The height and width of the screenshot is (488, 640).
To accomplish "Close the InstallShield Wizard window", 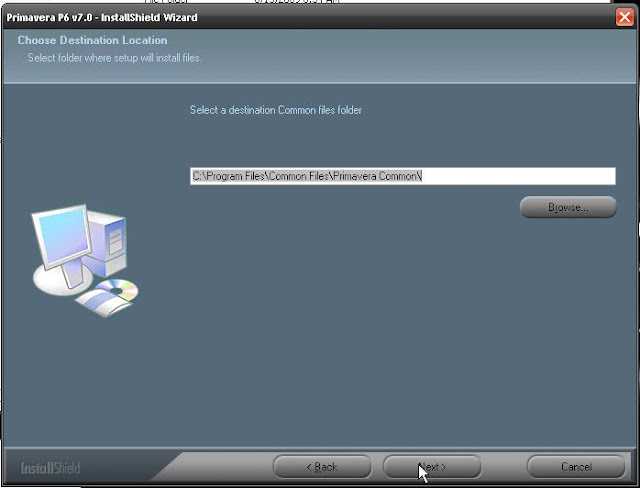I will [x=624, y=17].
